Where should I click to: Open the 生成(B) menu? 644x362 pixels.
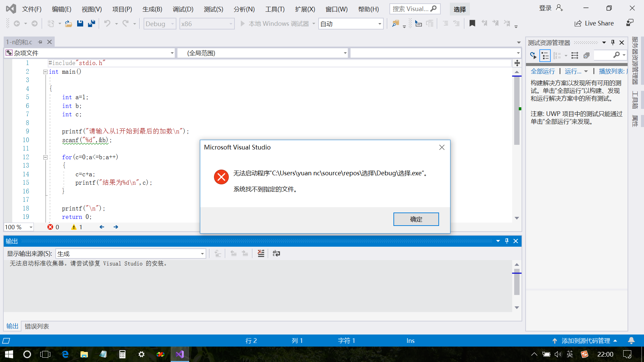click(152, 9)
